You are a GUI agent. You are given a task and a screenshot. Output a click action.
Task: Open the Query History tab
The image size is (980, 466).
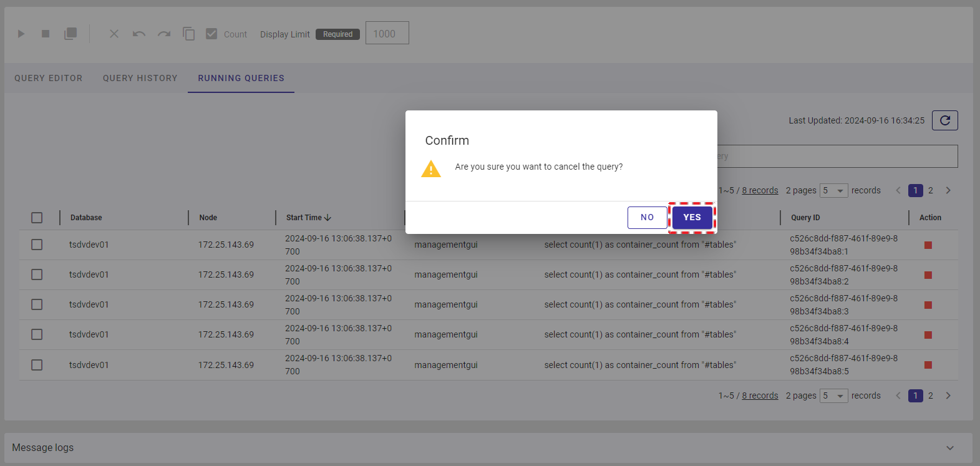coord(140,78)
